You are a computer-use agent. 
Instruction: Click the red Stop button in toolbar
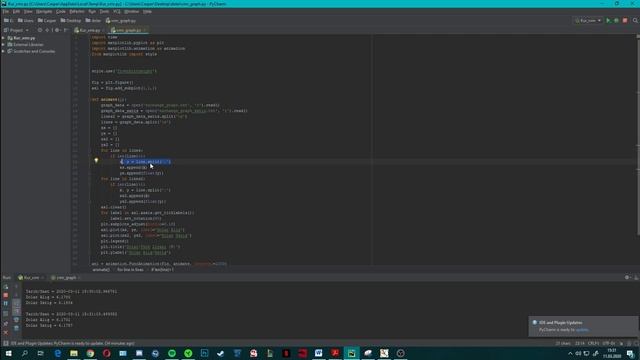[x=625, y=20]
